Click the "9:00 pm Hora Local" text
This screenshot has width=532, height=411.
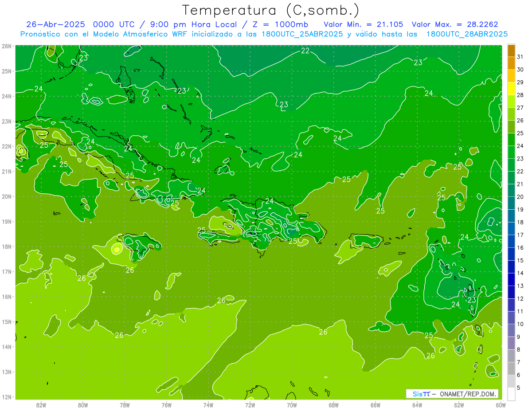pos(194,24)
